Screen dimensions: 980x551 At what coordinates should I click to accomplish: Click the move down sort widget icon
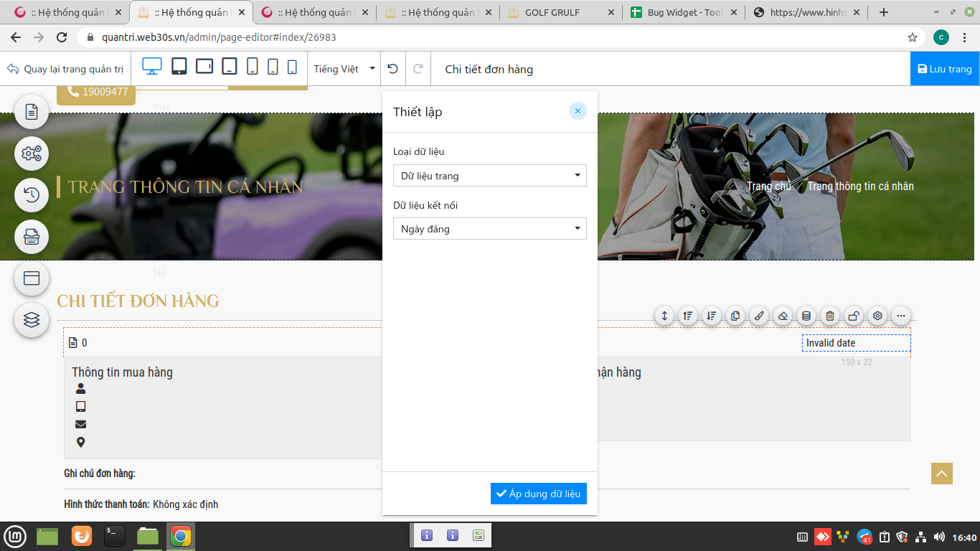pos(712,316)
